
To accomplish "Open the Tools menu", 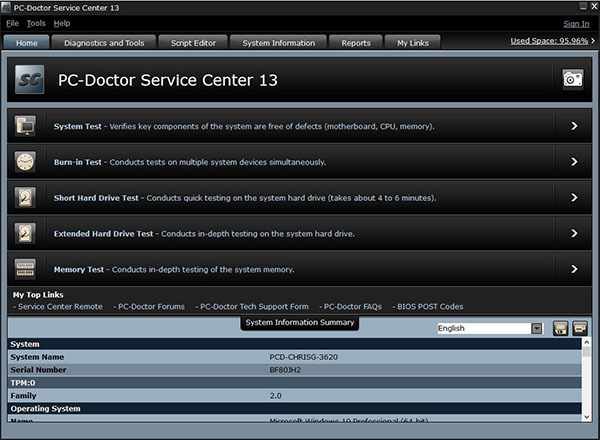I will pos(36,23).
